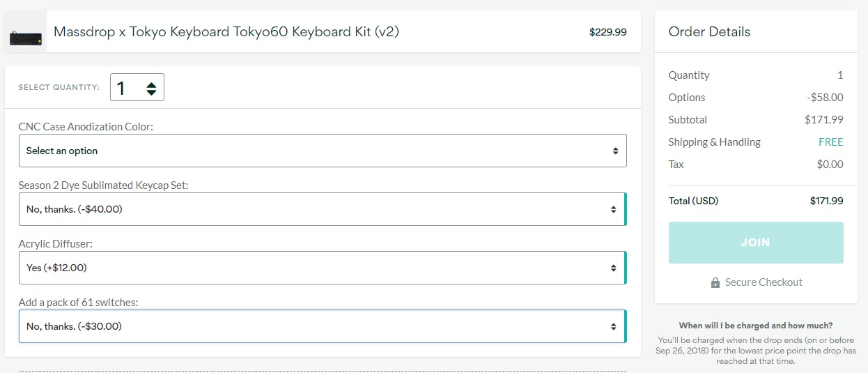The height and width of the screenshot is (373, 868).
Task: Click the Order Details heading
Action: click(x=709, y=31)
